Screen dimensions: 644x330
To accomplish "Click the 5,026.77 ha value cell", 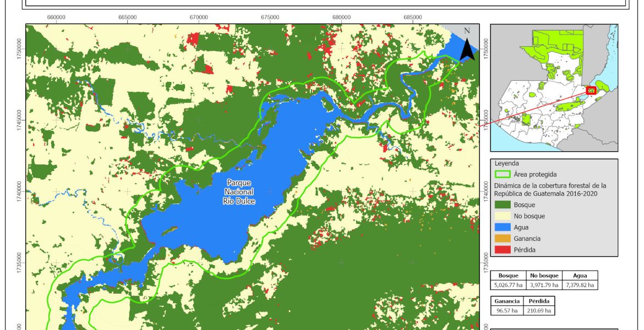I will point(508,285).
